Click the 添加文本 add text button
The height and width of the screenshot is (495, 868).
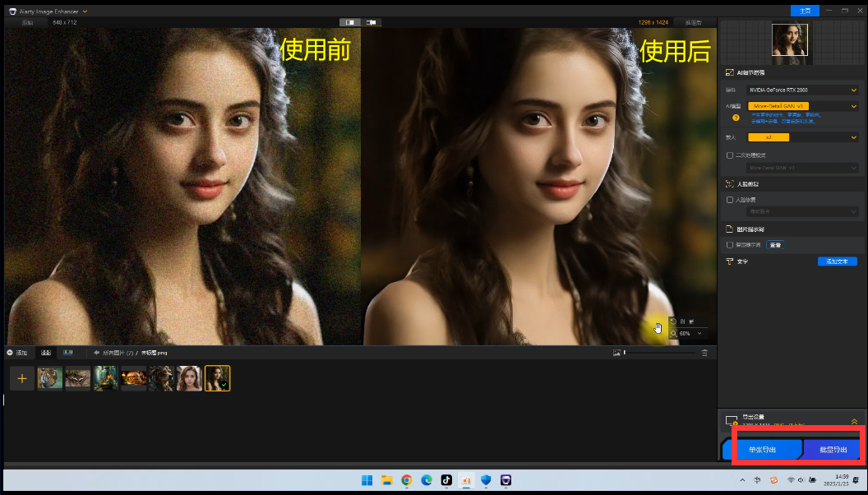pyautogui.click(x=838, y=261)
